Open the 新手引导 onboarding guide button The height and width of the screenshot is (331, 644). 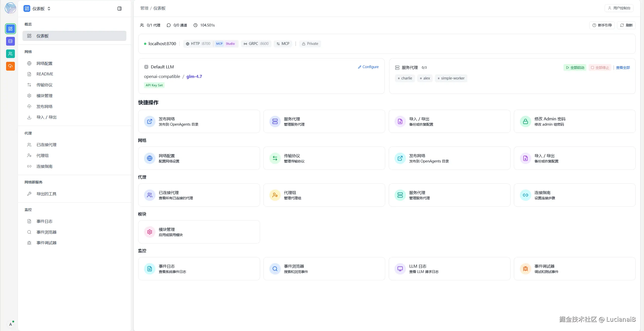(602, 25)
